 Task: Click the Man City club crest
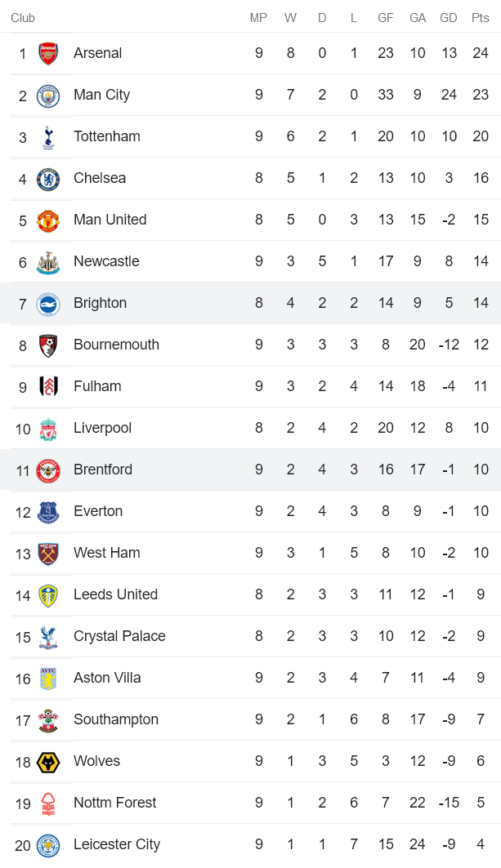[x=48, y=96]
